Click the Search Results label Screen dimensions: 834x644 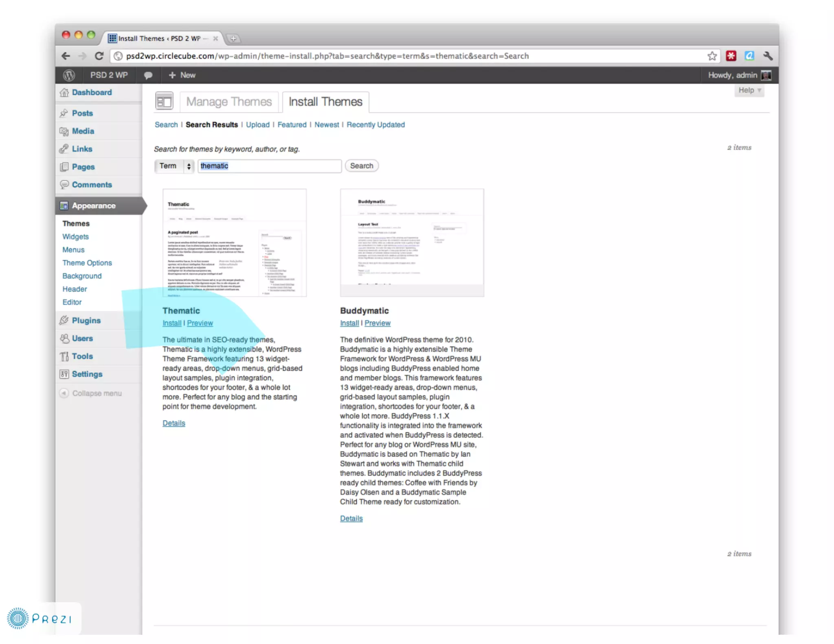tap(212, 125)
